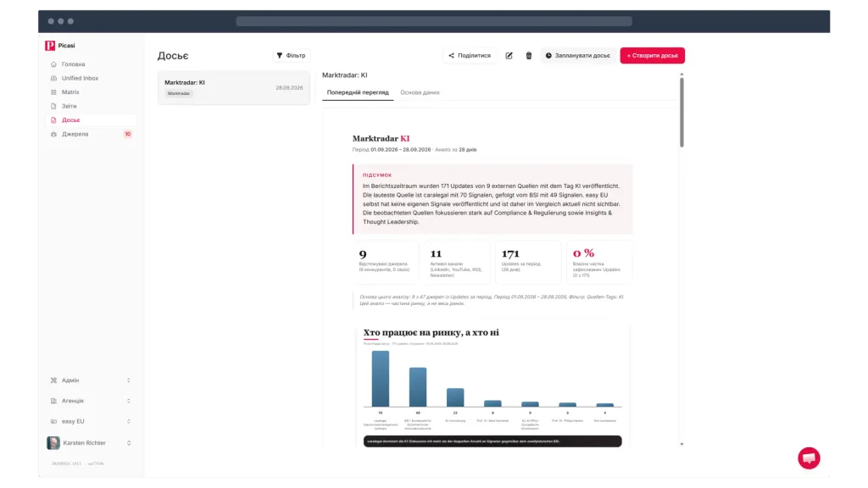Click the 171 Updates stat card
Image resolution: width=868 pixels, height=488 pixels.
pos(528,263)
